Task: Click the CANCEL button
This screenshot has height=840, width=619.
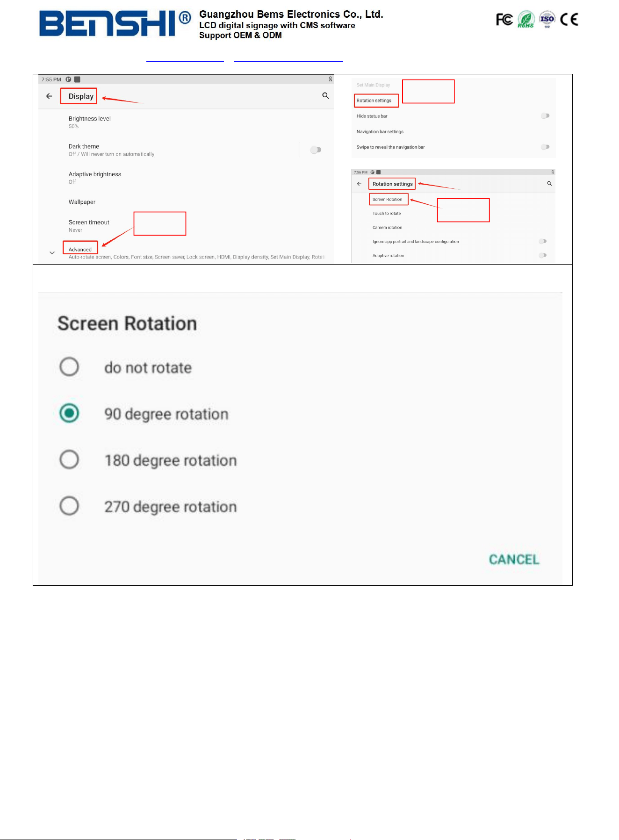Action: (514, 560)
